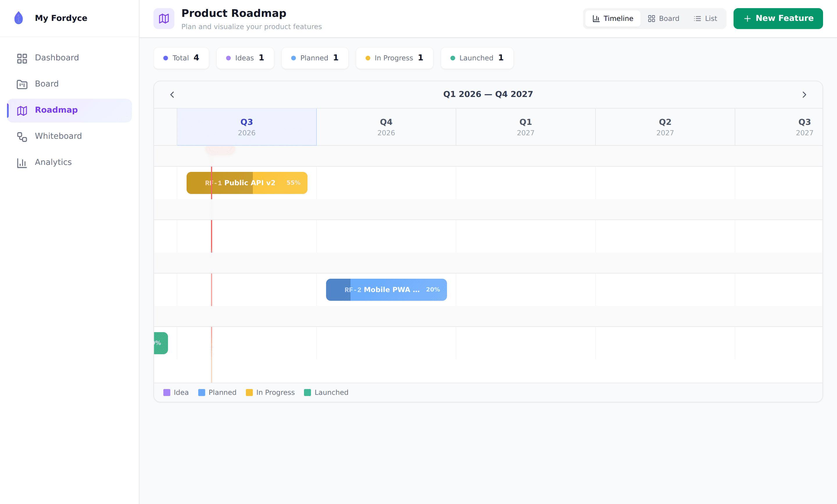Open Dashboard via its grid icon

(22, 58)
